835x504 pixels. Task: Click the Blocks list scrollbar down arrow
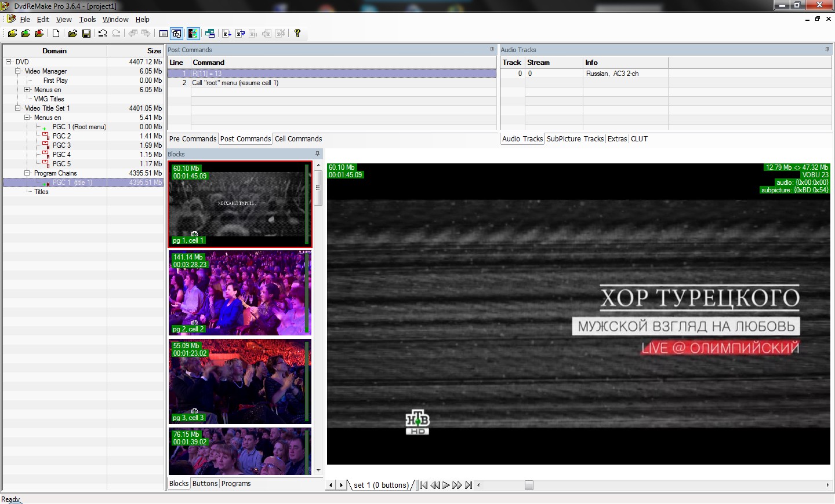tap(318, 470)
